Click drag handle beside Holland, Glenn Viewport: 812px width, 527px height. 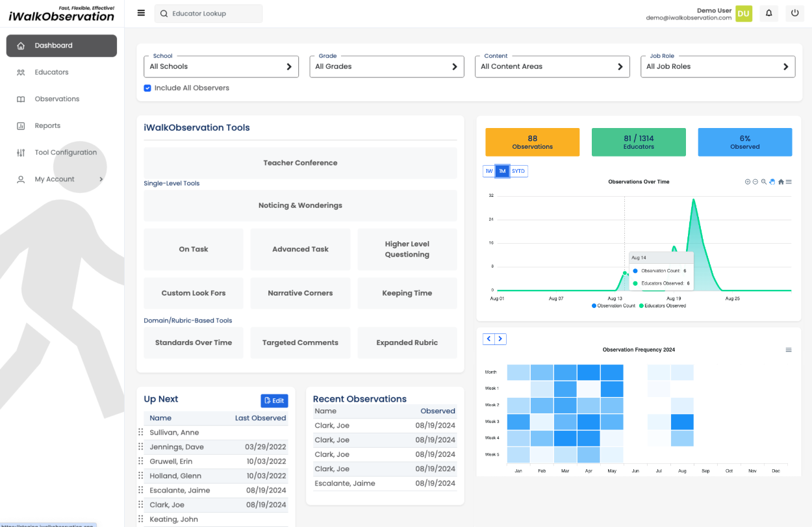coord(140,476)
